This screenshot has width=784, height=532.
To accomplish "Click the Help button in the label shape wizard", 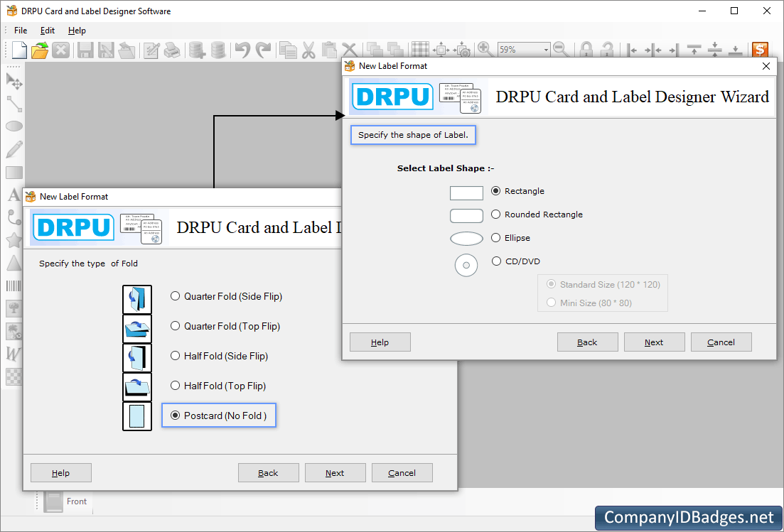I will point(380,342).
